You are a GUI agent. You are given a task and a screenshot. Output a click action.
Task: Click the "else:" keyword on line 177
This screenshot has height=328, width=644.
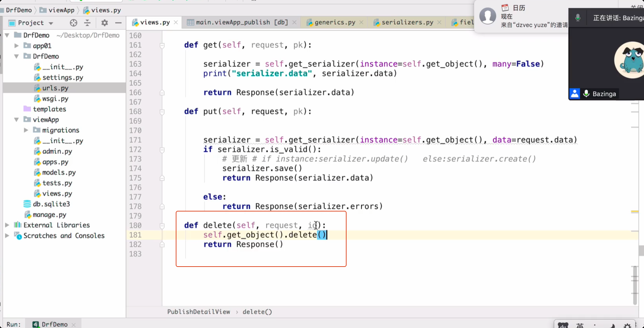[215, 197]
